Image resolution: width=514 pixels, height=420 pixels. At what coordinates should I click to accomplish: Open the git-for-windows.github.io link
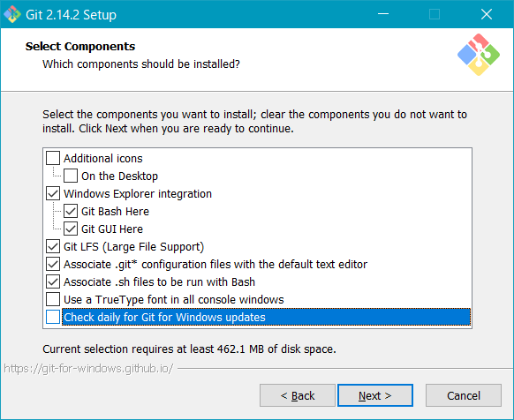pos(88,369)
